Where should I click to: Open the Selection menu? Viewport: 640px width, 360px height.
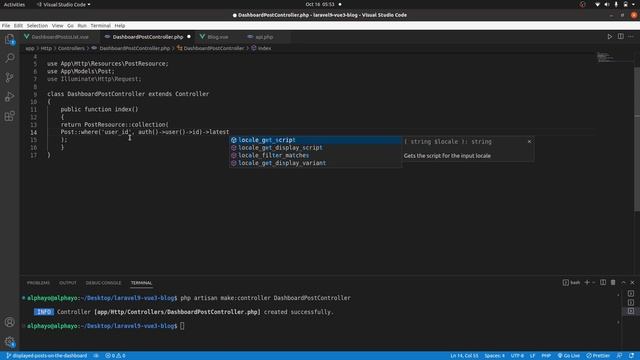click(37, 25)
